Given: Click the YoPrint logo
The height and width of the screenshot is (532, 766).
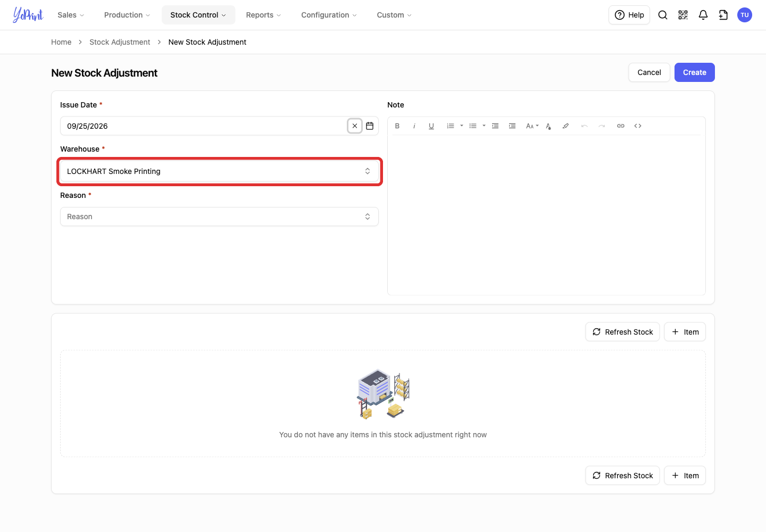Looking at the screenshot, I should coord(28,15).
